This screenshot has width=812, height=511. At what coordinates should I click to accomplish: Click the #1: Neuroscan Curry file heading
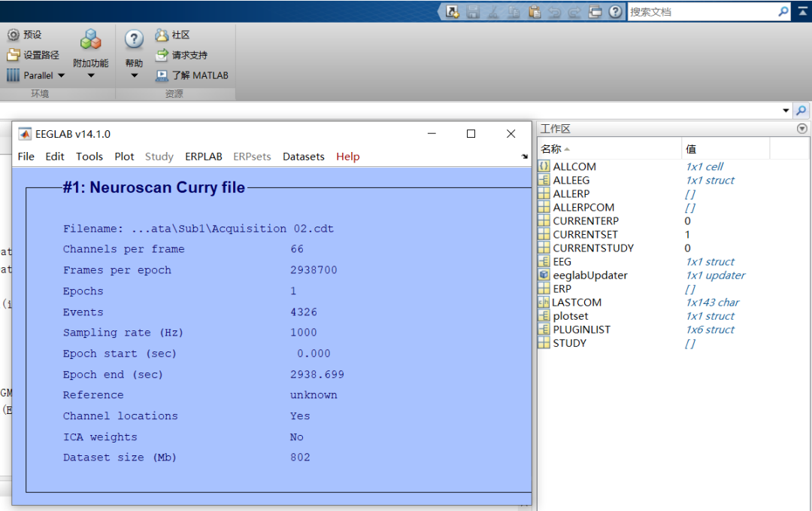154,187
